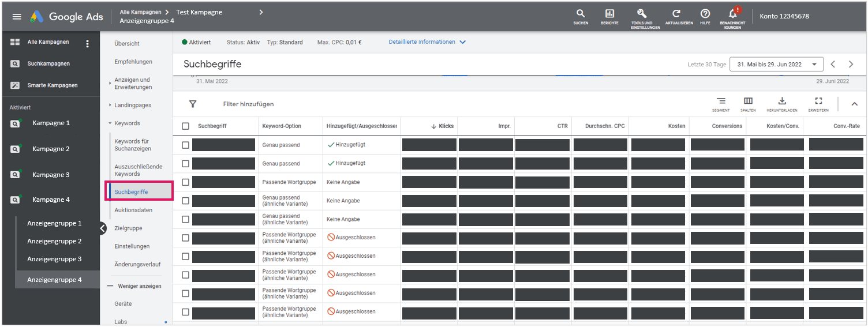Viewport: 868px width, 327px height.
Task: Open the hamburger main menu
Action: pos(17,17)
